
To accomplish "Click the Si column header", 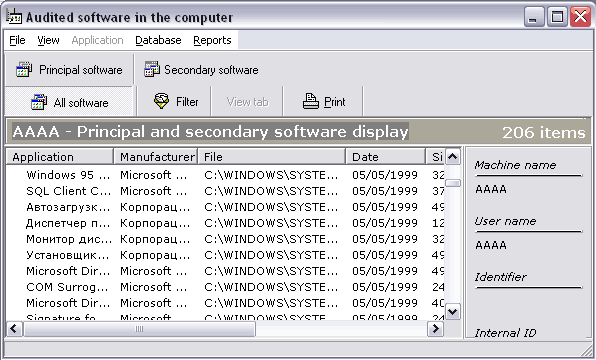I will pyautogui.click(x=436, y=157).
